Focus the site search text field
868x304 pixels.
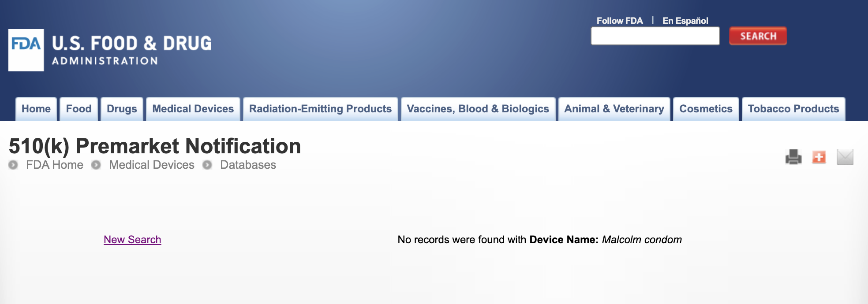click(x=655, y=36)
